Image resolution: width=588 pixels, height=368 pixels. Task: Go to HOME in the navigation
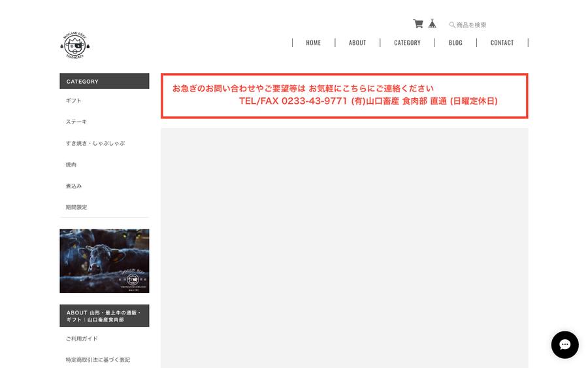point(314,42)
